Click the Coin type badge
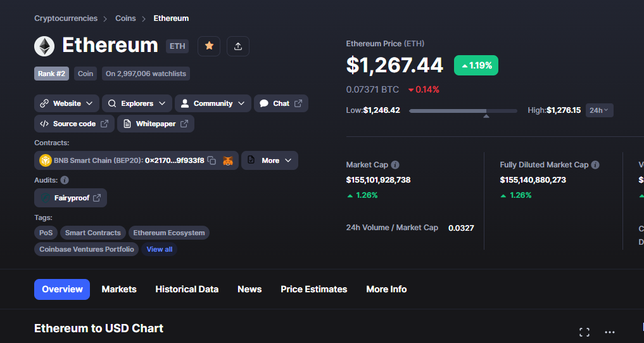The height and width of the screenshot is (343, 644). click(85, 74)
